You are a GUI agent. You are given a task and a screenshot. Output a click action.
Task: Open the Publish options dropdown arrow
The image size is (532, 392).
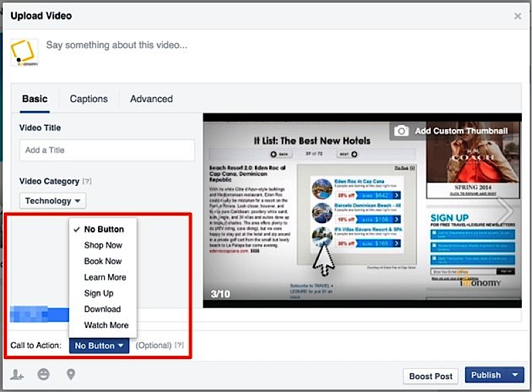pyautogui.click(x=515, y=375)
